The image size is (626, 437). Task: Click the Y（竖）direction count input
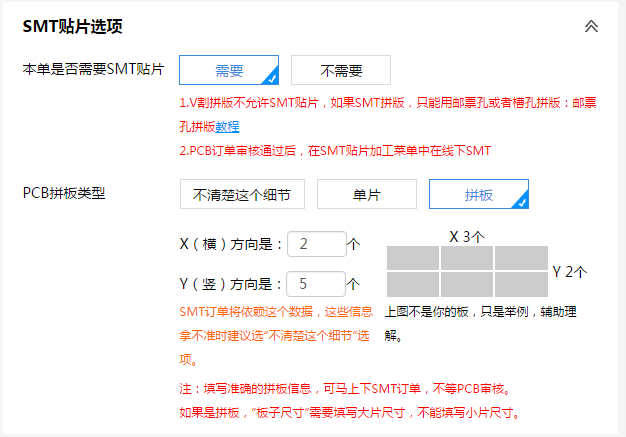pos(315,283)
